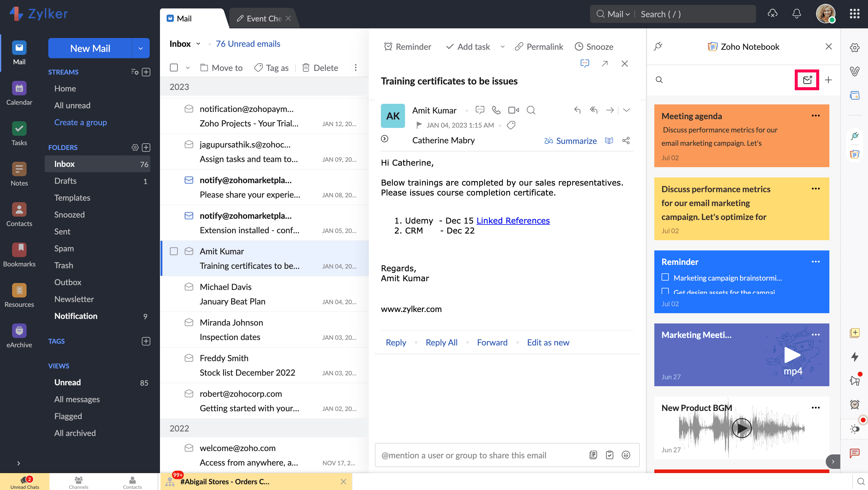Click the share icon beside Summarize
The height and width of the screenshot is (490, 868).
pyautogui.click(x=626, y=140)
